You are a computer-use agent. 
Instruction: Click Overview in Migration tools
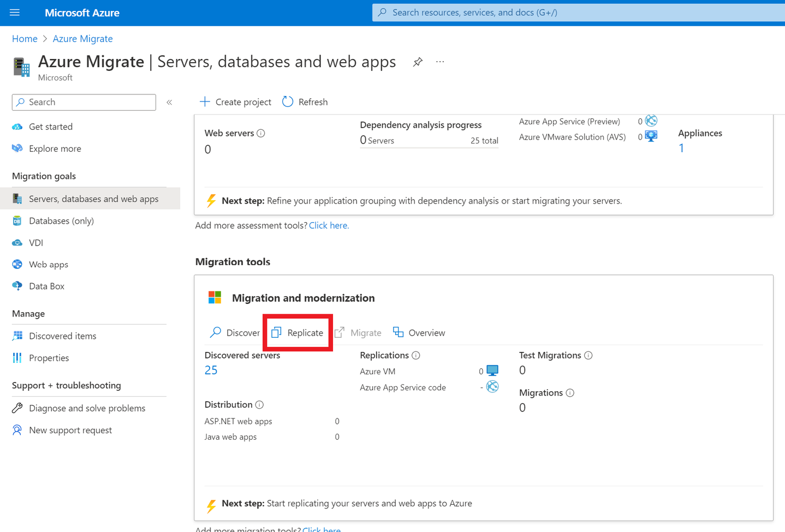click(x=419, y=332)
